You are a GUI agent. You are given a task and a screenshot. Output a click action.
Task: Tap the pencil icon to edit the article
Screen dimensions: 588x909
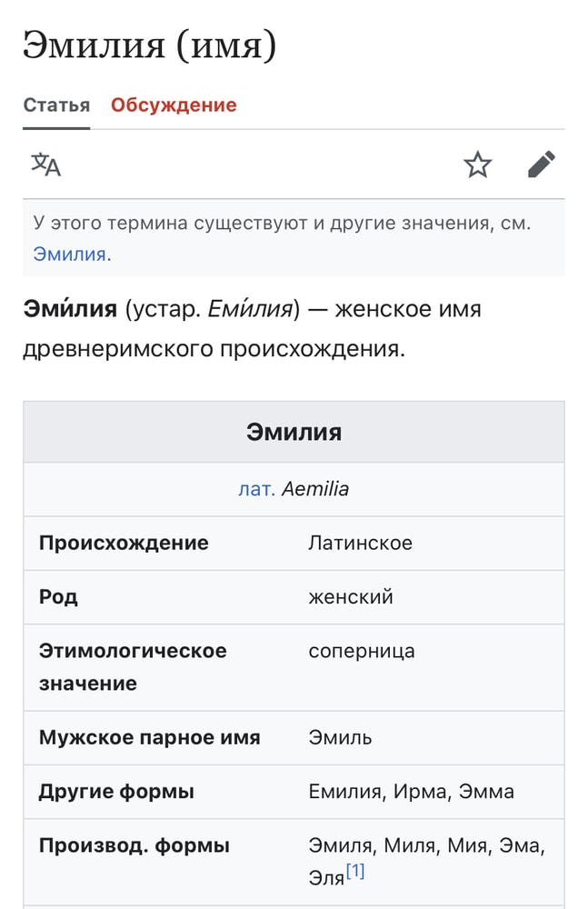(542, 165)
